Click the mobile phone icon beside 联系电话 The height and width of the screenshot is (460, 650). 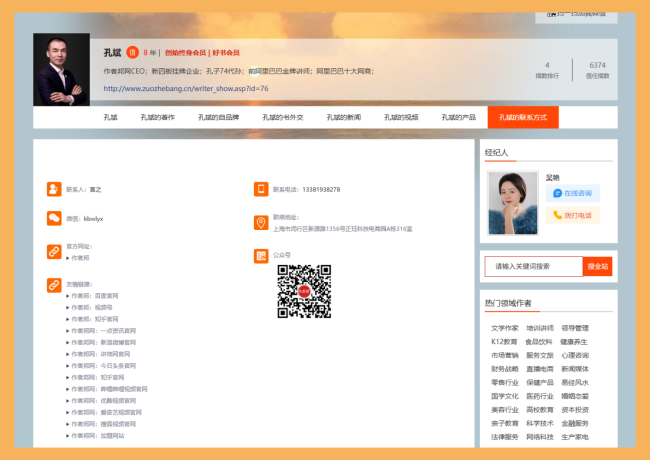click(261, 189)
